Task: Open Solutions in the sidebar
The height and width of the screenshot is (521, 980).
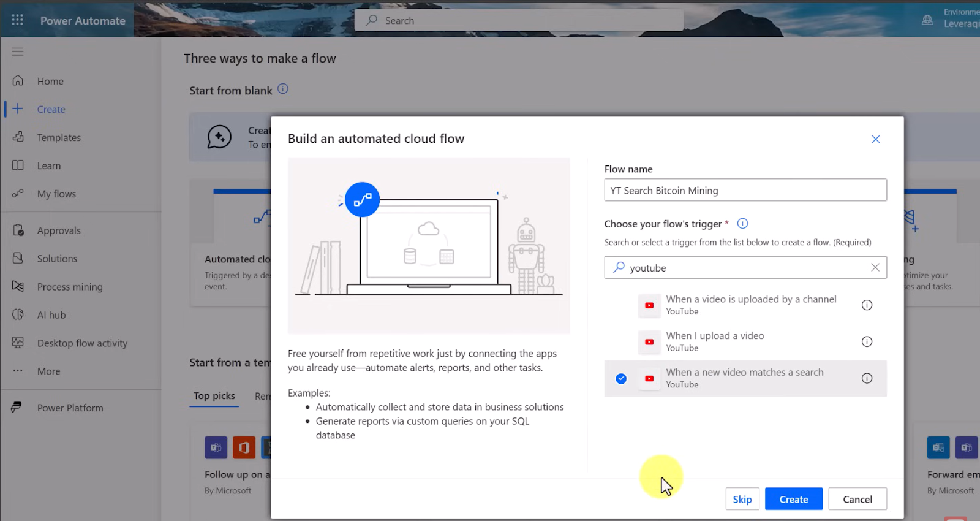Action: click(57, 259)
